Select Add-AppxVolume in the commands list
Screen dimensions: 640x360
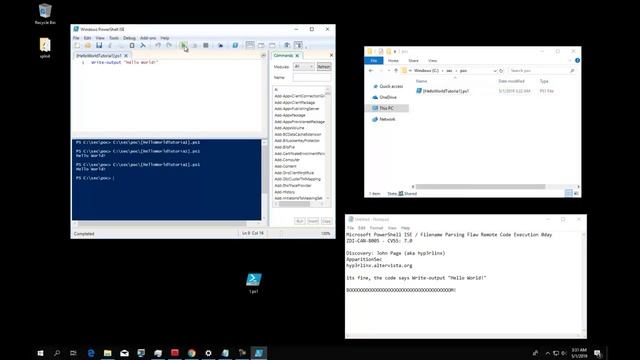[289, 128]
